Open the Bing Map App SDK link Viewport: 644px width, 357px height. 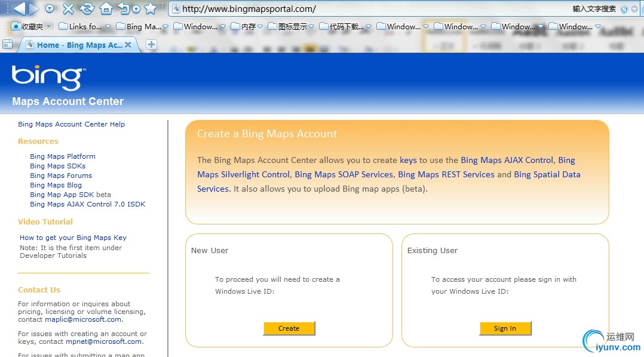click(x=62, y=195)
